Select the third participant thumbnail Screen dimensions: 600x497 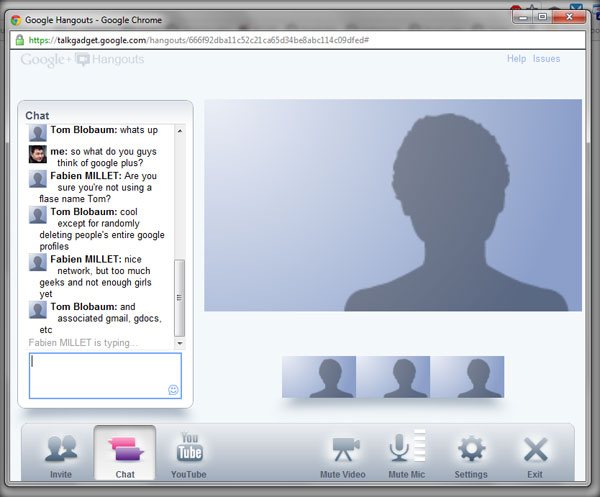(x=467, y=377)
